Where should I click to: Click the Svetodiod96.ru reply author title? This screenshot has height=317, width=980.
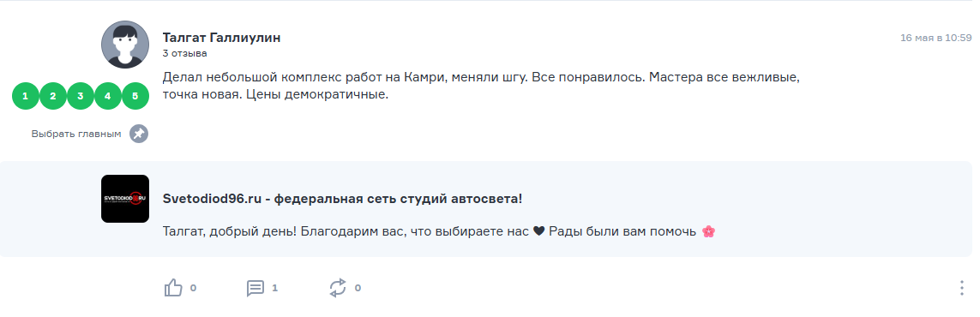pyautogui.click(x=342, y=199)
